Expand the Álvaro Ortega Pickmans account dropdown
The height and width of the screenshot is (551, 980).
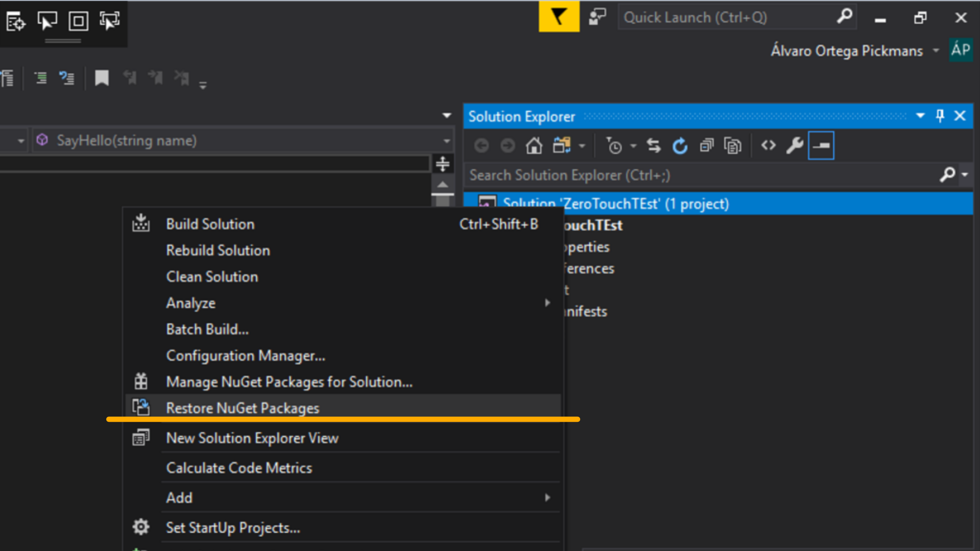coord(936,51)
